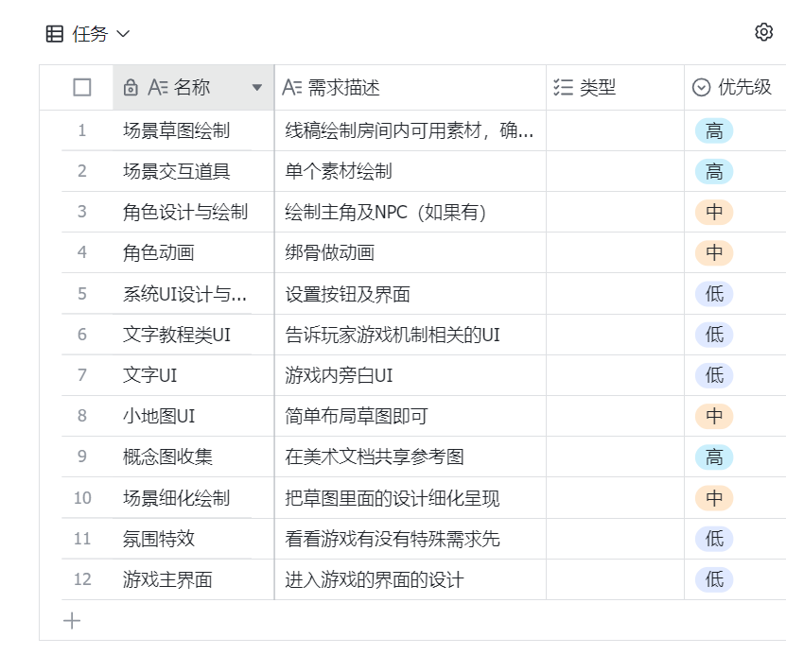Select row number 9 for 概念图收集
786x672 pixels.
[82, 457]
